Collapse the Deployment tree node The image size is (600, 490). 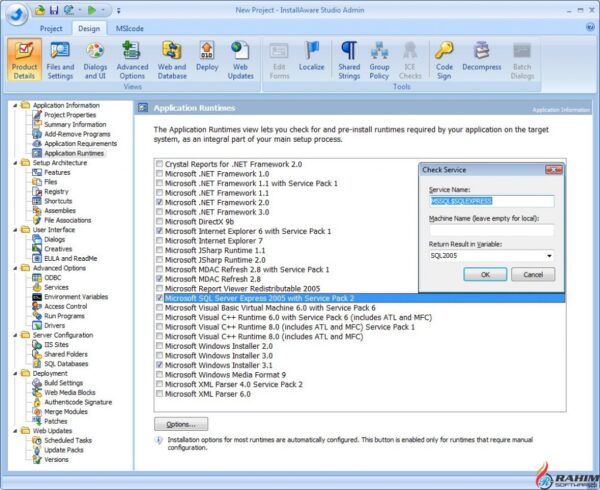click(15, 373)
